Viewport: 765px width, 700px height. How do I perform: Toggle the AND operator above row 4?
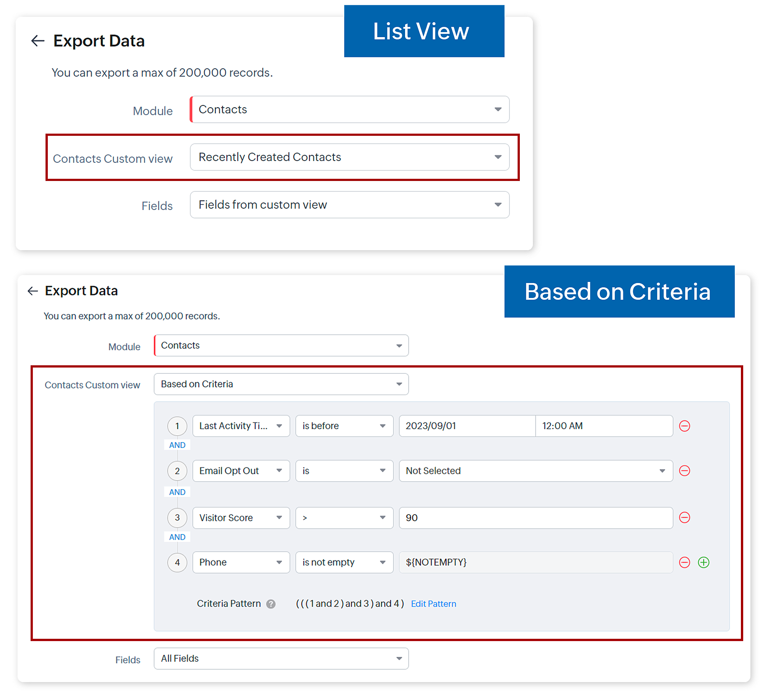tap(177, 537)
